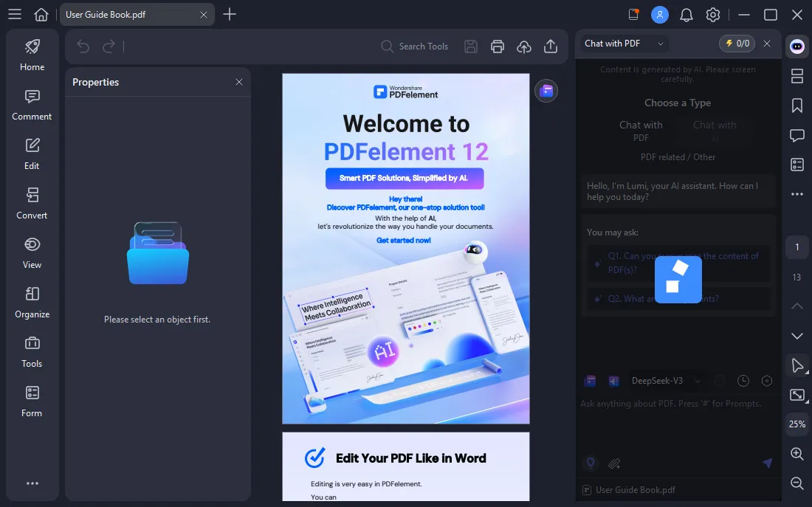The height and width of the screenshot is (507, 812).
Task: Open the DeepSeek-V3 model dropdown
Action: click(x=665, y=381)
